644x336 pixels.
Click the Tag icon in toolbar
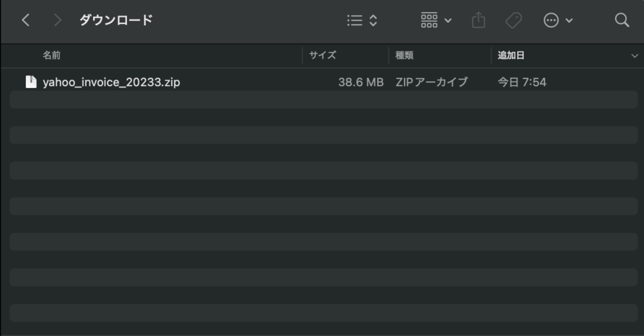point(513,21)
